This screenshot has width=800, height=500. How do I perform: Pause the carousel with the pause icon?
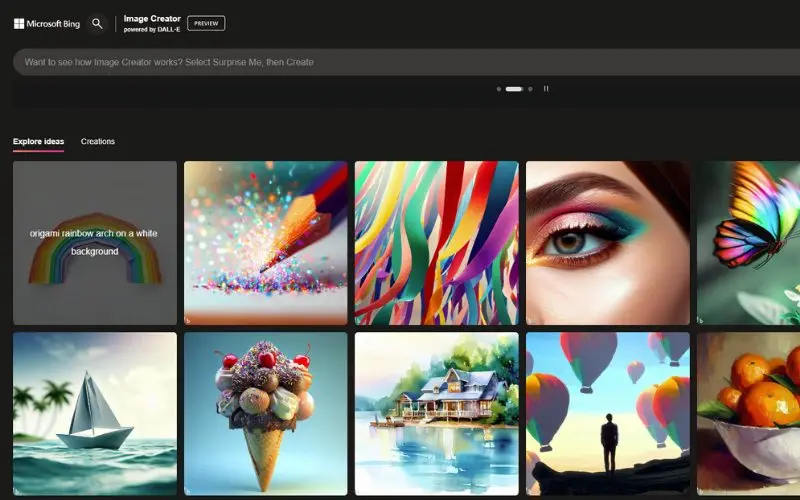546,89
